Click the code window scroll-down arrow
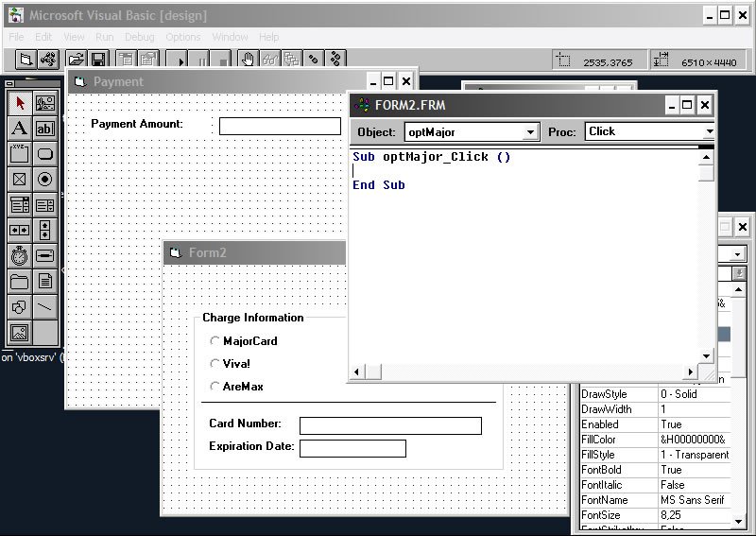 point(706,356)
